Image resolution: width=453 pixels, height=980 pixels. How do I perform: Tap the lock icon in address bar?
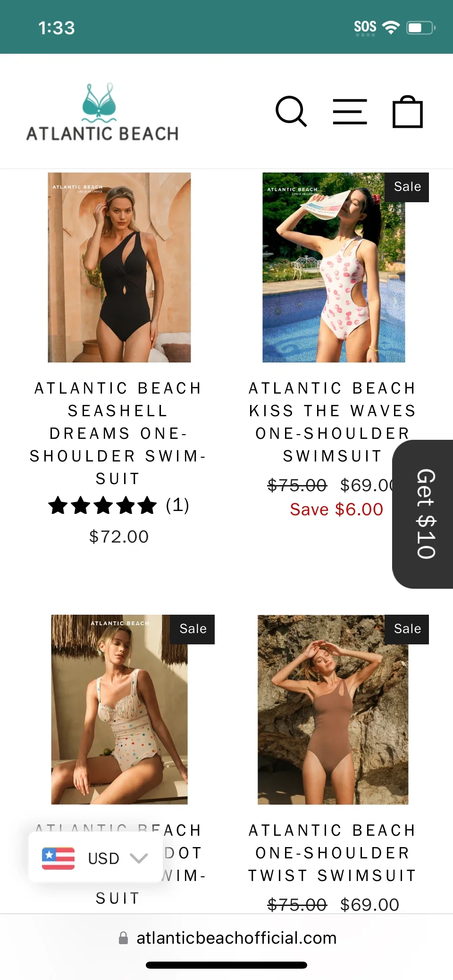pos(123,938)
